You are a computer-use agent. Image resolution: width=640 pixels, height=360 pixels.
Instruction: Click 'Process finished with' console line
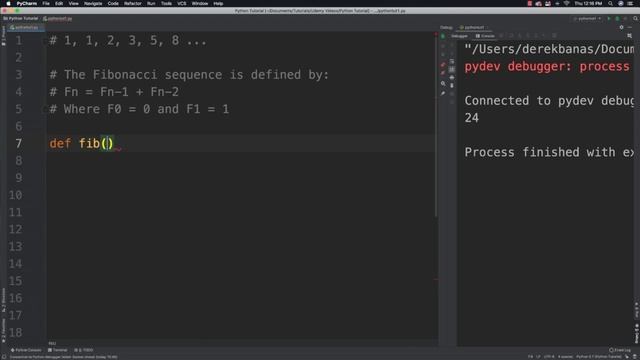point(549,152)
